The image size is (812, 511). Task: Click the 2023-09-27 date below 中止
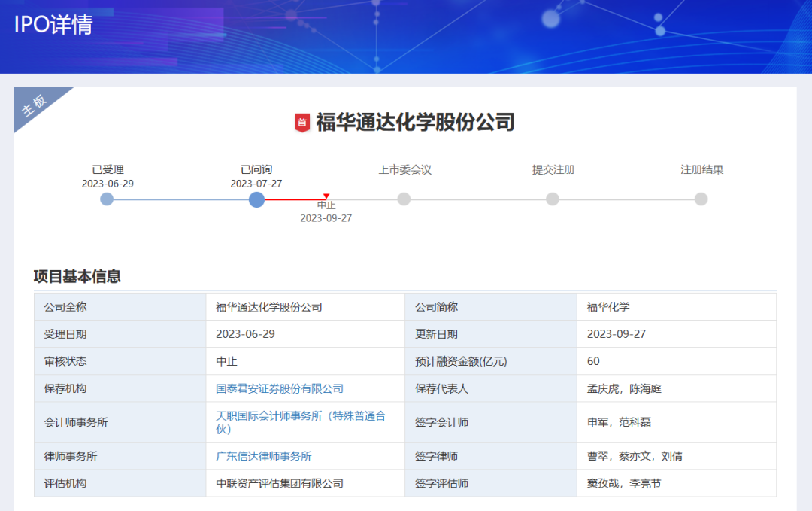326,219
